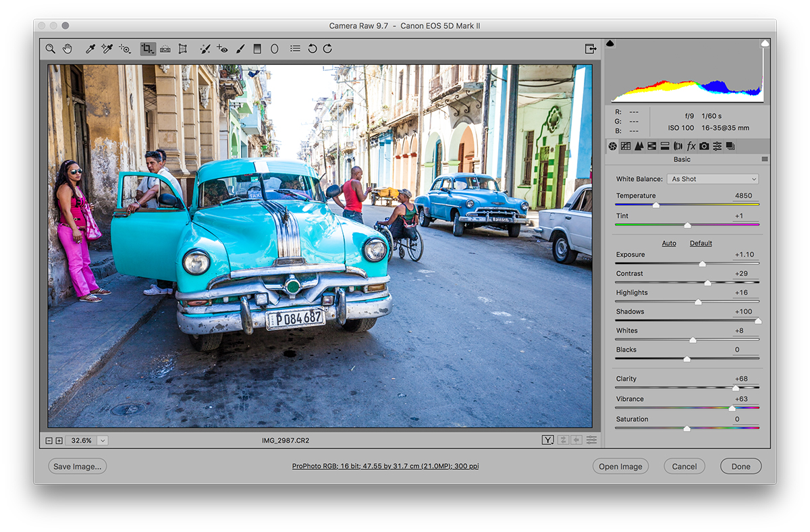Toggle the highlight clipping warning triangle

pyautogui.click(x=765, y=42)
